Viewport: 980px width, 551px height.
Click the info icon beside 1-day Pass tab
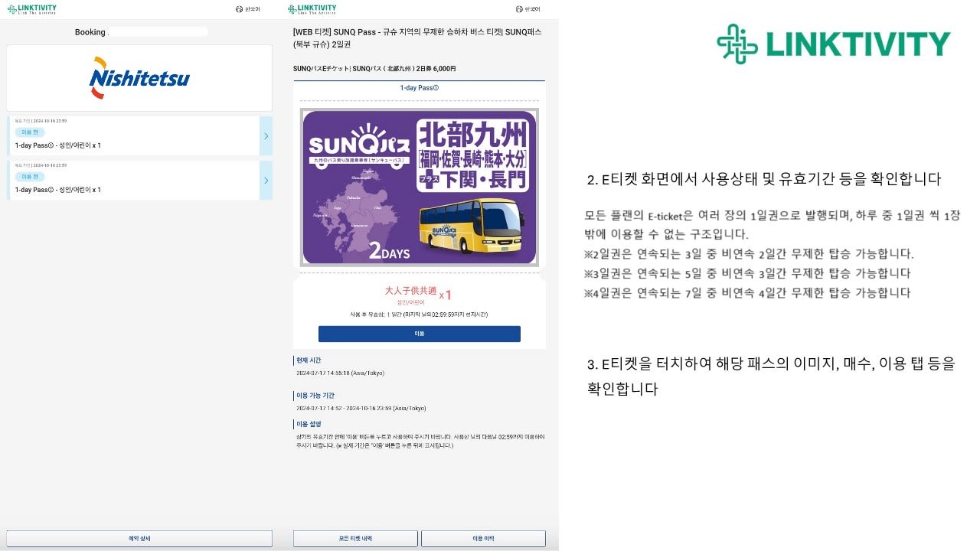coord(436,88)
